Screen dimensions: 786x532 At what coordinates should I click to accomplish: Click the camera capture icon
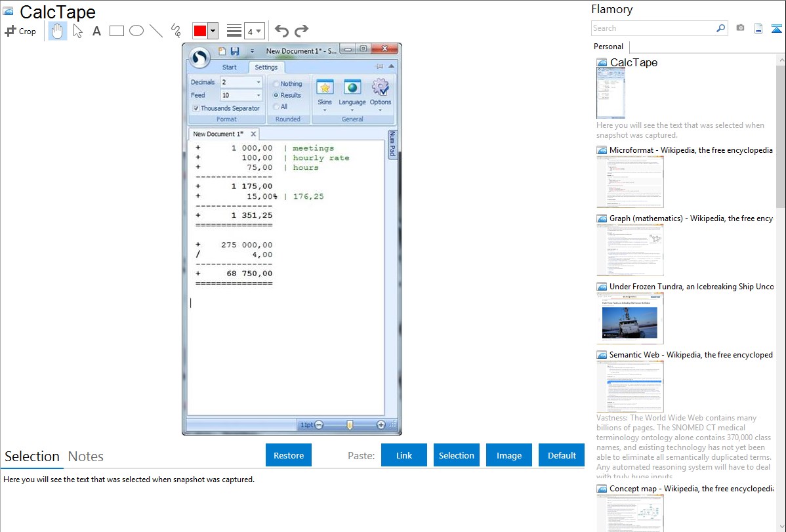(x=740, y=28)
